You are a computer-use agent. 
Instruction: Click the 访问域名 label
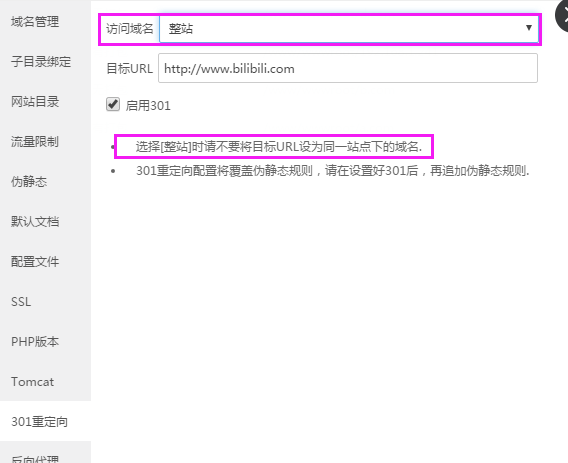click(130, 29)
